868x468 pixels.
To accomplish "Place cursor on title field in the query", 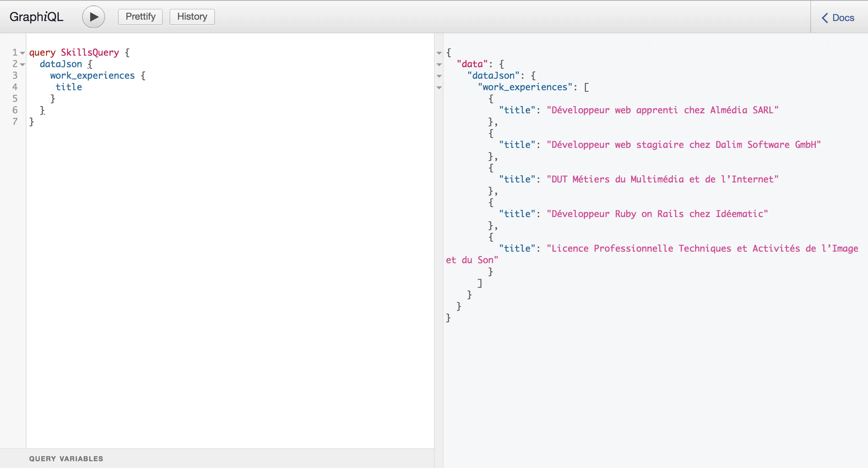I will (69, 87).
